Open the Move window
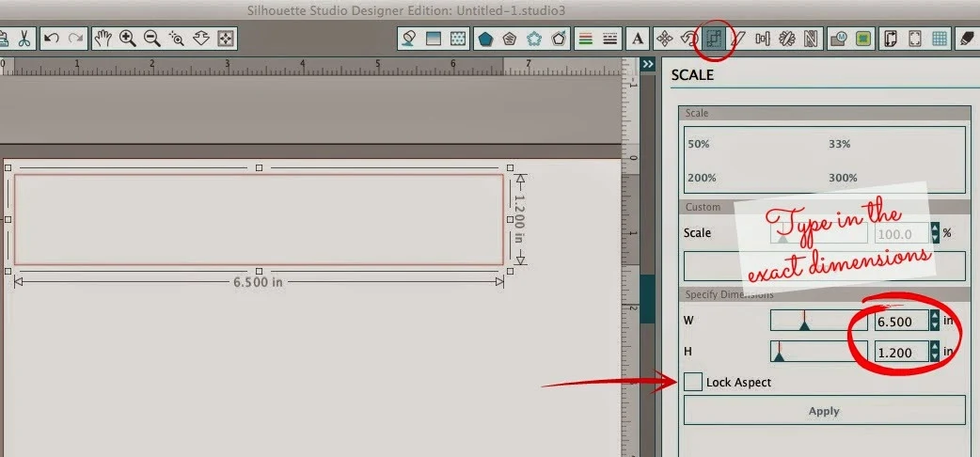This screenshot has width=980, height=457. [x=664, y=39]
